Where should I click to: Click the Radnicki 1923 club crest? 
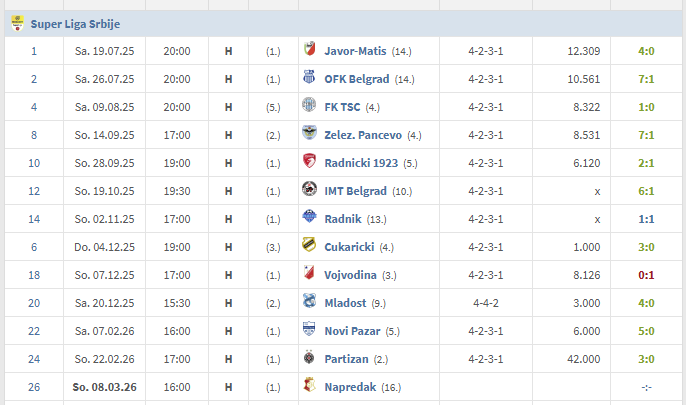click(x=308, y=162)
